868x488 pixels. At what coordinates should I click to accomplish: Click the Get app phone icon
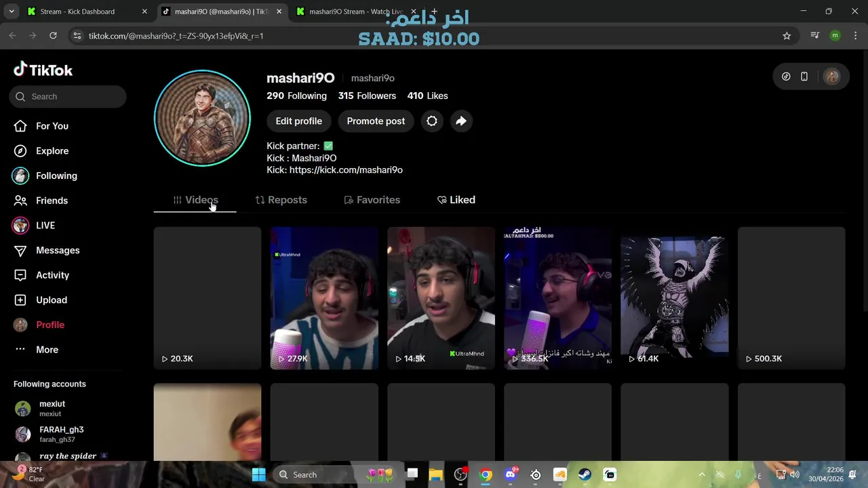804,77
